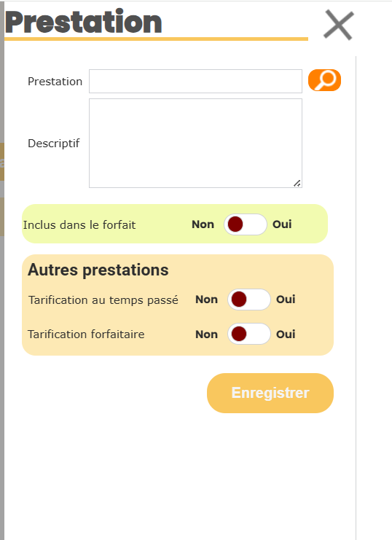This screenshot has width=392, height=540.
Task: Click the orange magnifying glass search icon
Action: 324,80
